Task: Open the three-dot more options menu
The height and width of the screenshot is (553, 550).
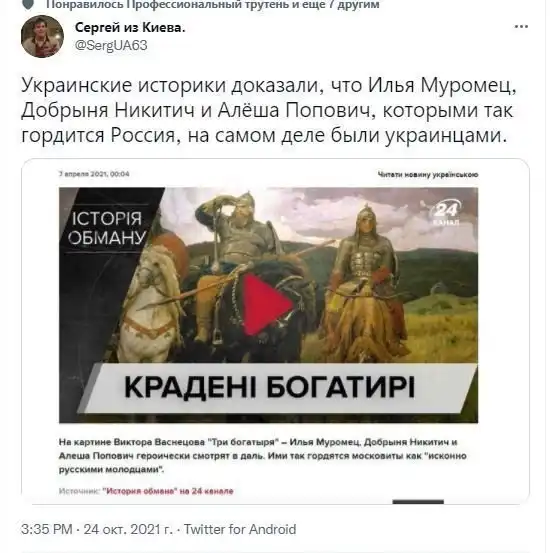Action: [x=521, y=27]
